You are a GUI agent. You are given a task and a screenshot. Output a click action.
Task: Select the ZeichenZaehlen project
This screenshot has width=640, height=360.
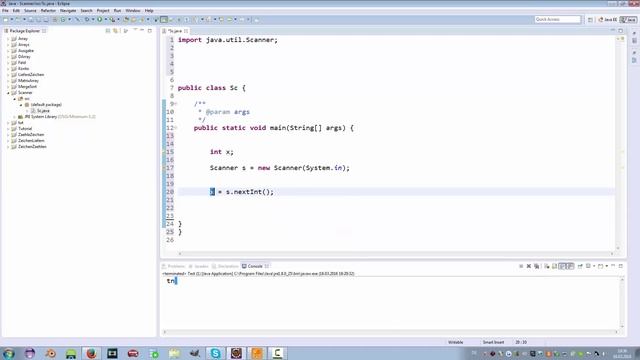32,147
